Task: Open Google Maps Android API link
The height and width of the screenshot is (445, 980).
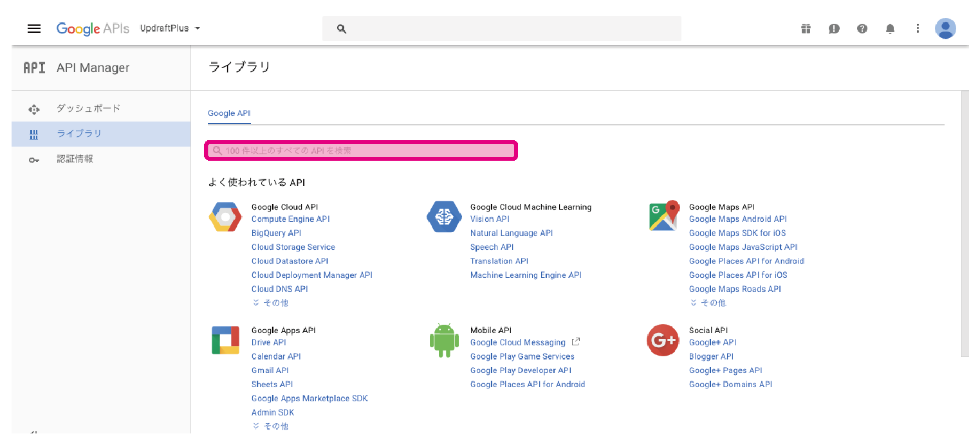Action: pos(738,219)
